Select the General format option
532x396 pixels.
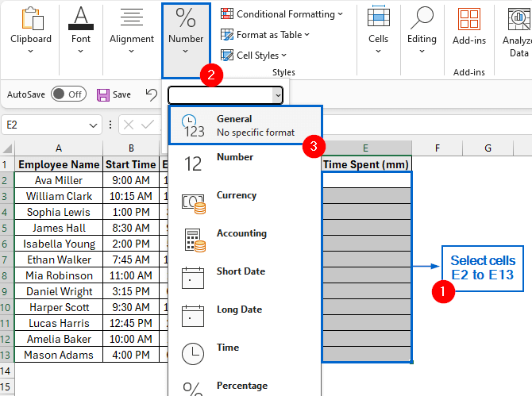click(x=245, y=125)
